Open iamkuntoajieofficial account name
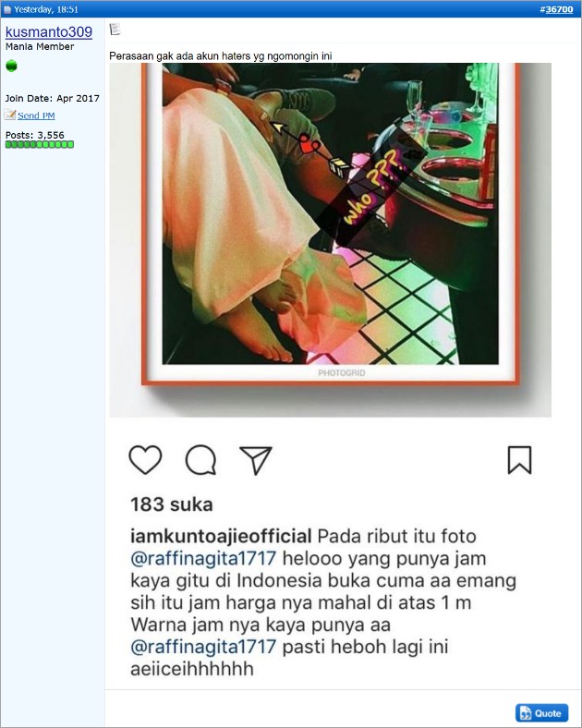 click(x=221, y=536)
